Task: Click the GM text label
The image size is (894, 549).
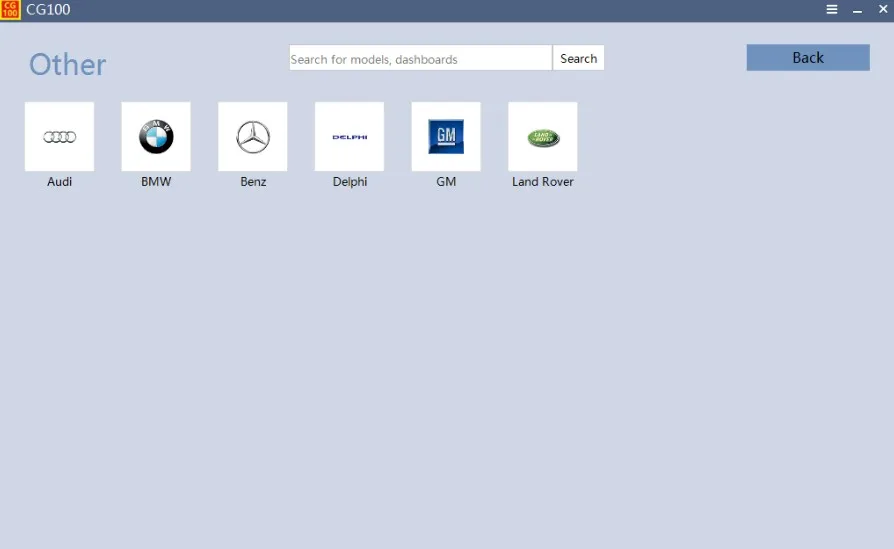Action: pos(446,182)
